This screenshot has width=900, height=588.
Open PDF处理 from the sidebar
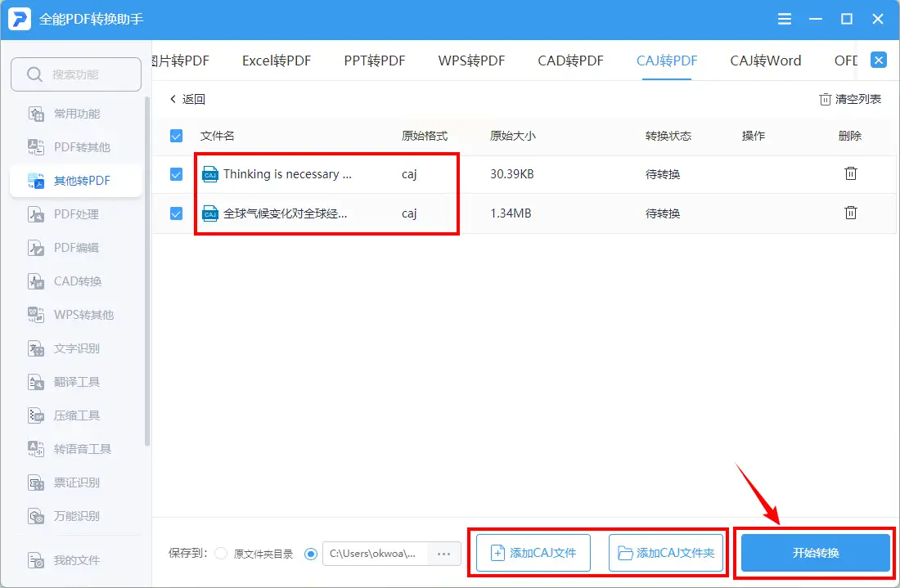click(x=76, y=214)
